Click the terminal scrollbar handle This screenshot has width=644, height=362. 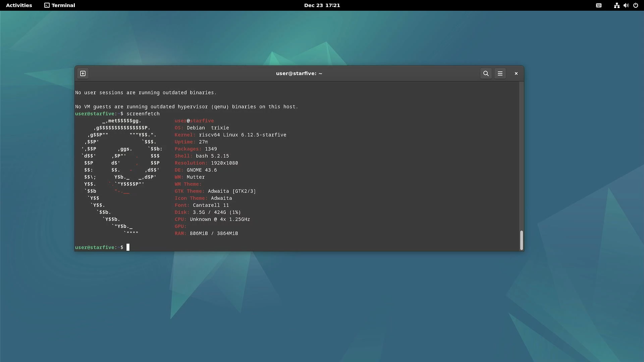point(521,240)
